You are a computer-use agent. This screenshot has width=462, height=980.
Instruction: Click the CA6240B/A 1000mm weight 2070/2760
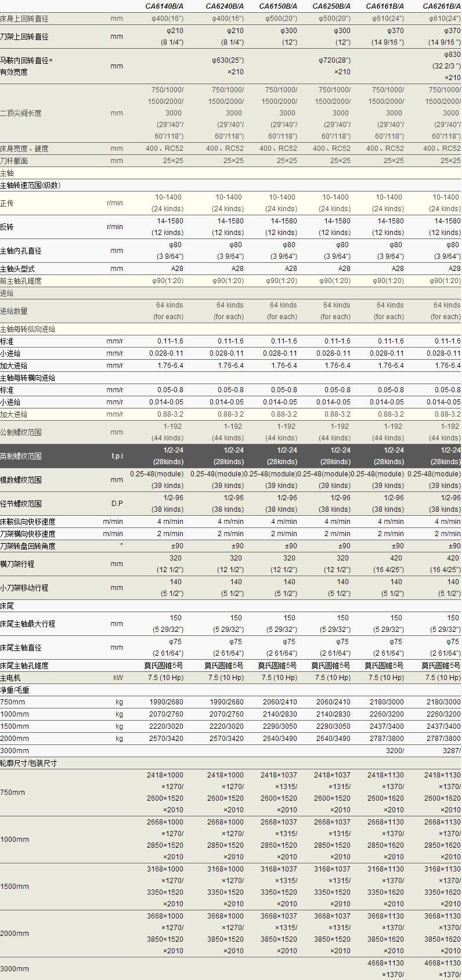(x=226, y=714)
